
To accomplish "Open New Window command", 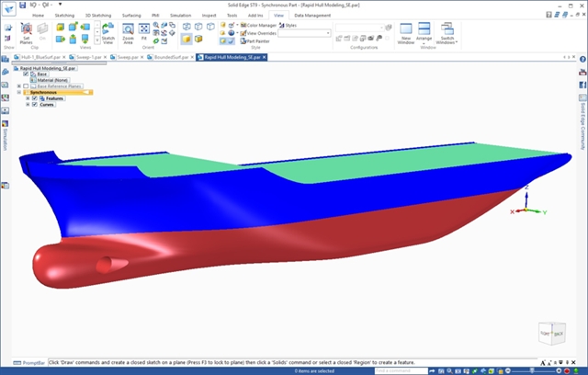I will click(406, 33).
